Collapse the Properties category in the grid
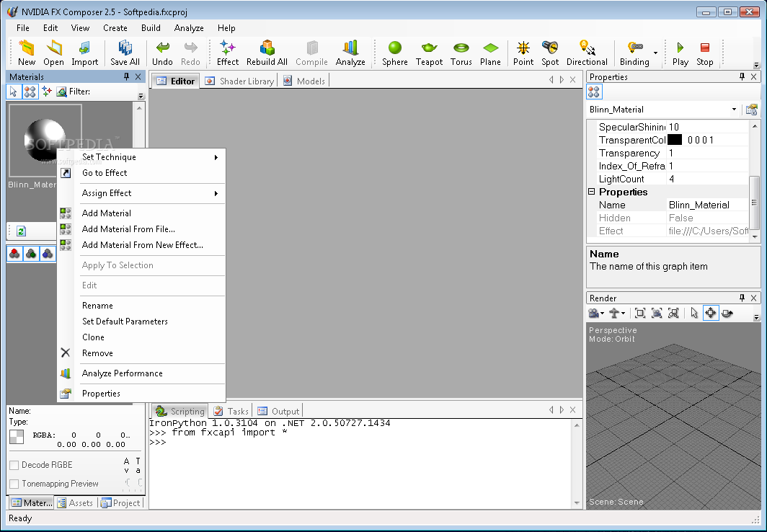 591,192
